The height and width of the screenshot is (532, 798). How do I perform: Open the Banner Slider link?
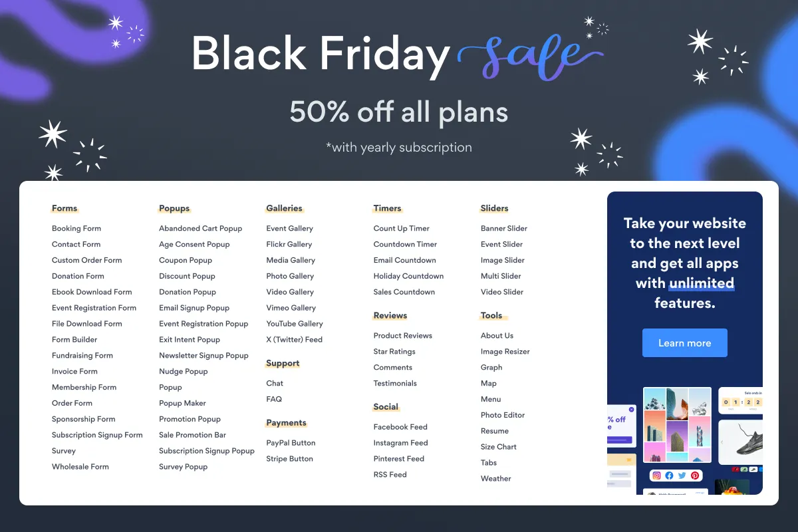coord(503,228)
